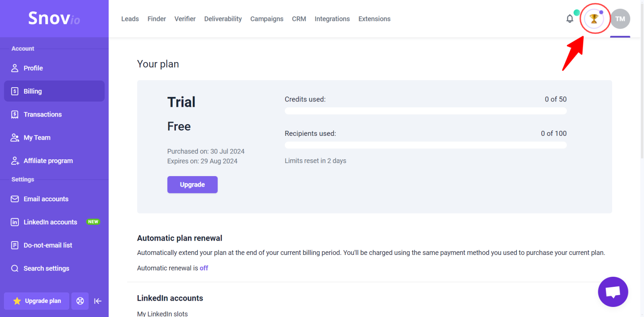Click the NEW badge by LinkedIn accounts
This screenshot has width=644, height=317.
93,222
